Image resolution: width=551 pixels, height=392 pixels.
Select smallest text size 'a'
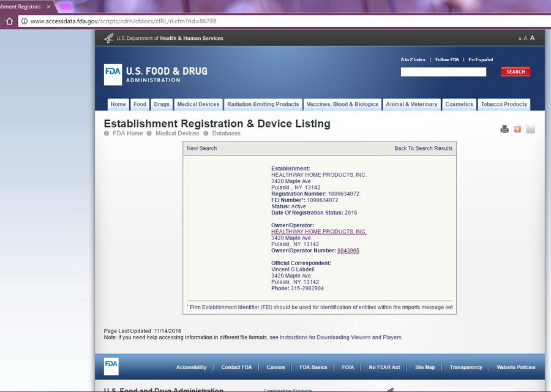pyautogui.click(x=520, y=39)
